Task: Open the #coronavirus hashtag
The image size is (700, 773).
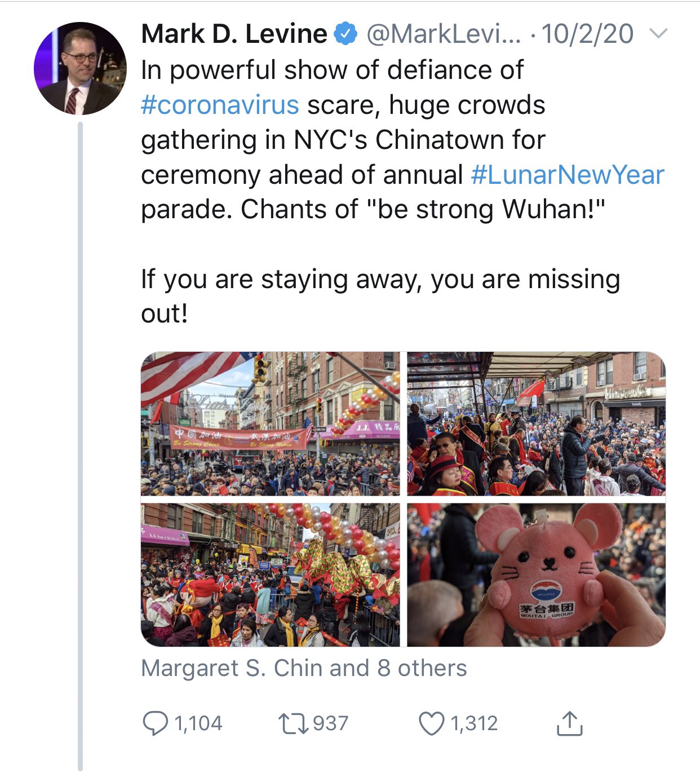Action: click(x=220, y=105)
